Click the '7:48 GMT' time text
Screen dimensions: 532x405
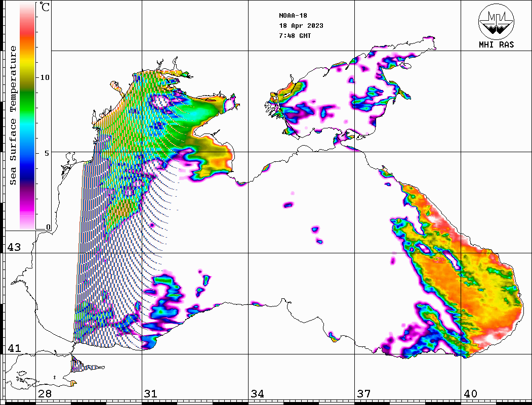click(295, 35)
